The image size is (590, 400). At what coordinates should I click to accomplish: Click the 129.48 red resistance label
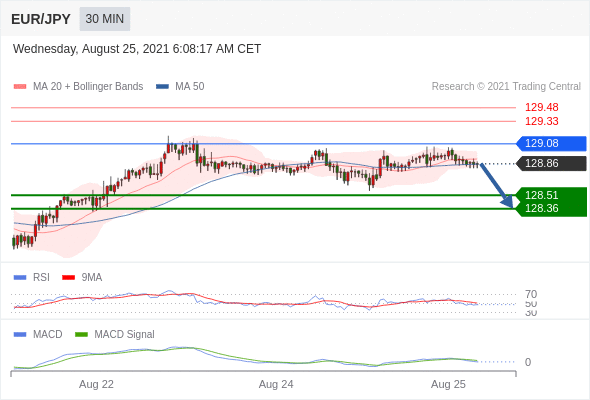[541, 108]
